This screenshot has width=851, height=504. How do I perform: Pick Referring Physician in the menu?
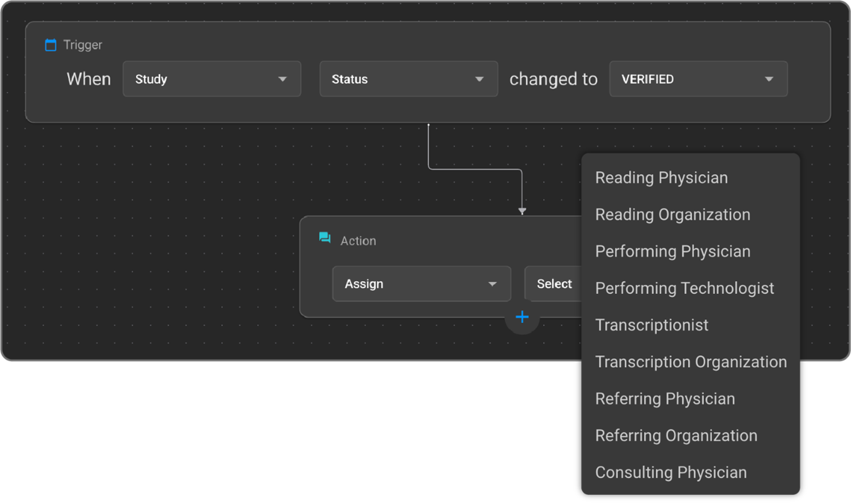[665, 399]
